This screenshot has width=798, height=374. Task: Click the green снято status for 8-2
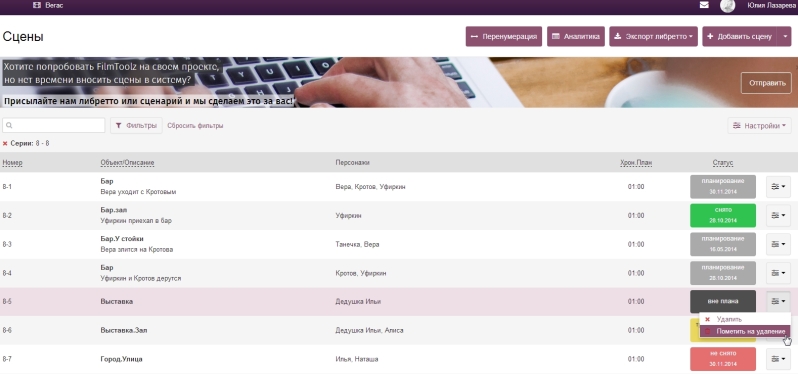(x=723, y=216)
